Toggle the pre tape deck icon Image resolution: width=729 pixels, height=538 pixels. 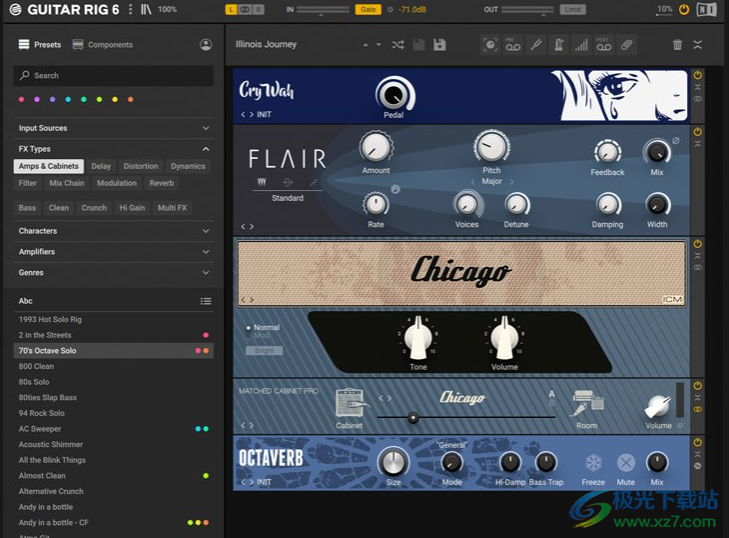(513, 45)
